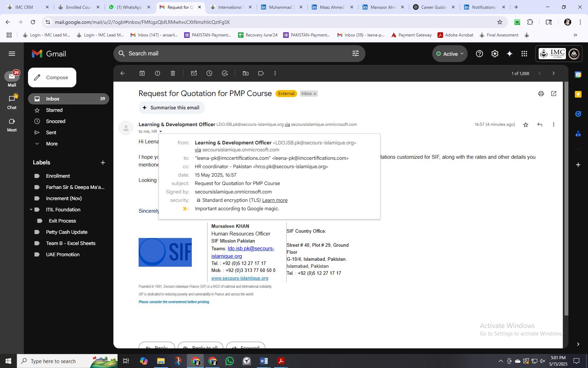Open the Gemini sparkle icon
The height and width of the screenshot is (368, 588).
[x=510, y=54]
